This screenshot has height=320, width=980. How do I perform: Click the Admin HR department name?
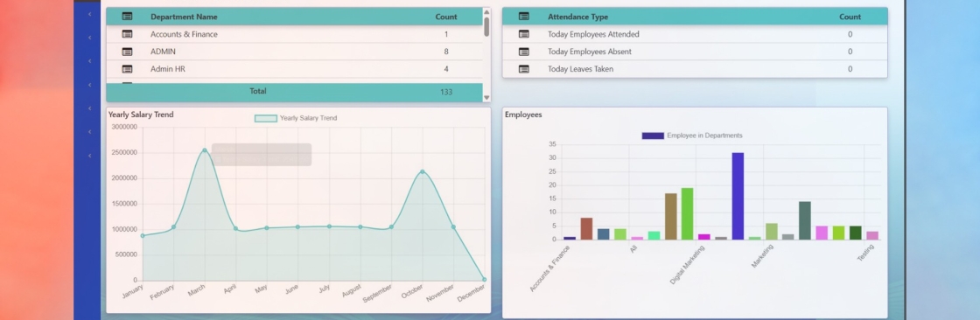click(x=167, y=69)
